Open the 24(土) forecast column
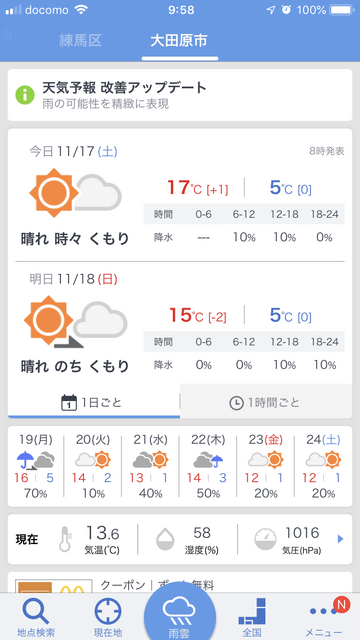Screen dimensions: 360x640 coord(324,467)
